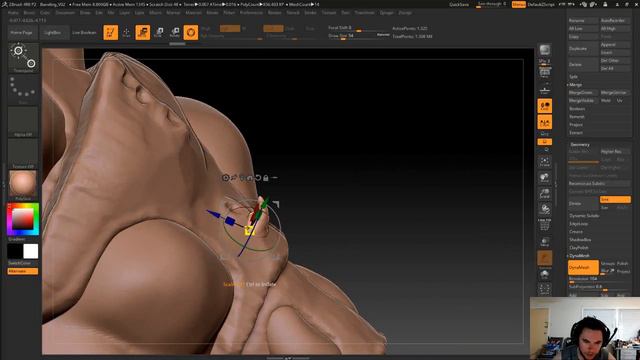Toggle the Menus button in title bar
Viewport: 640px width, 360px height.
[518, 4]
